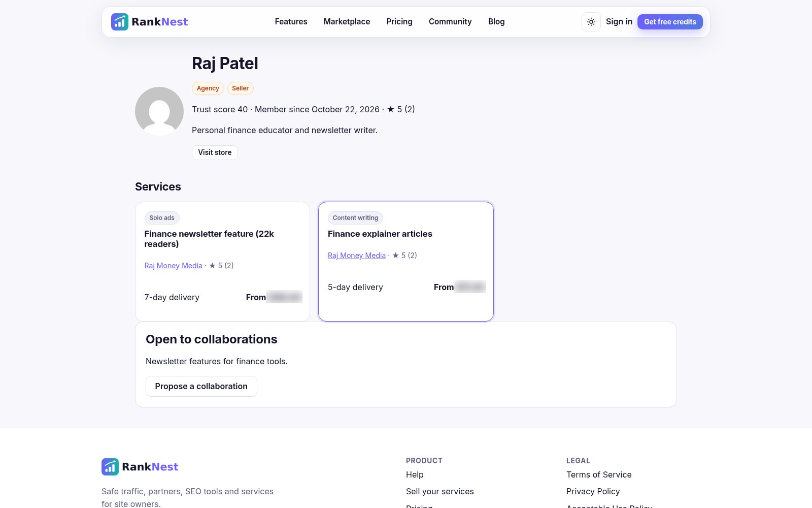Open the Help footer link
Viewport: 812px width, 508px height.
(x=415, y=474)
